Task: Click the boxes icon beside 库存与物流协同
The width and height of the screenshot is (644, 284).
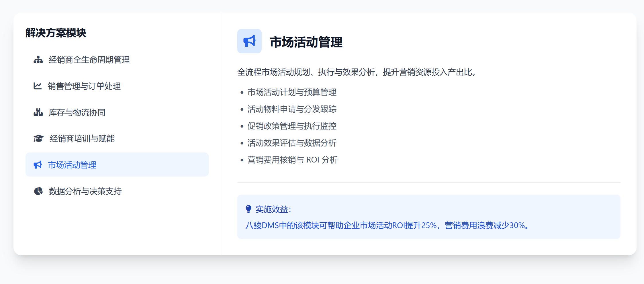Action: coord(38,112)
